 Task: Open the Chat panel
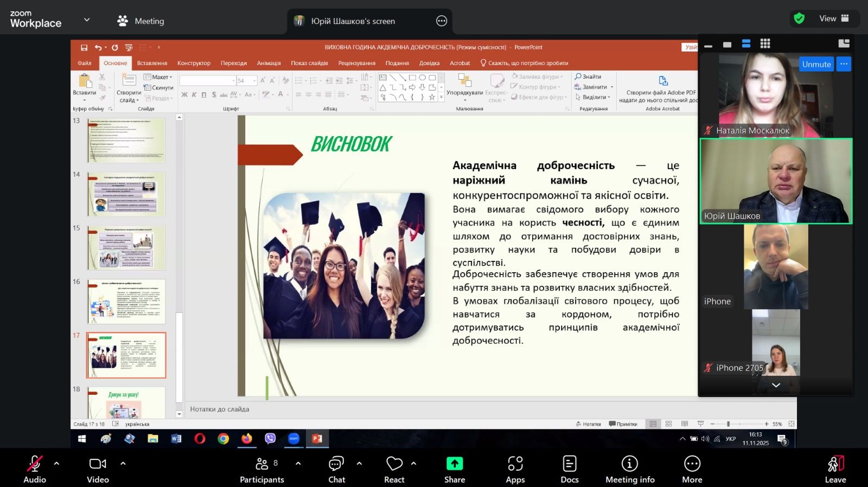[x=336, y=469]
